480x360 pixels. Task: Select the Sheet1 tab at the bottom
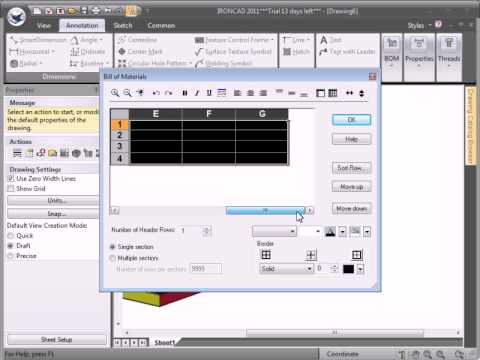[x=165, y=342]
